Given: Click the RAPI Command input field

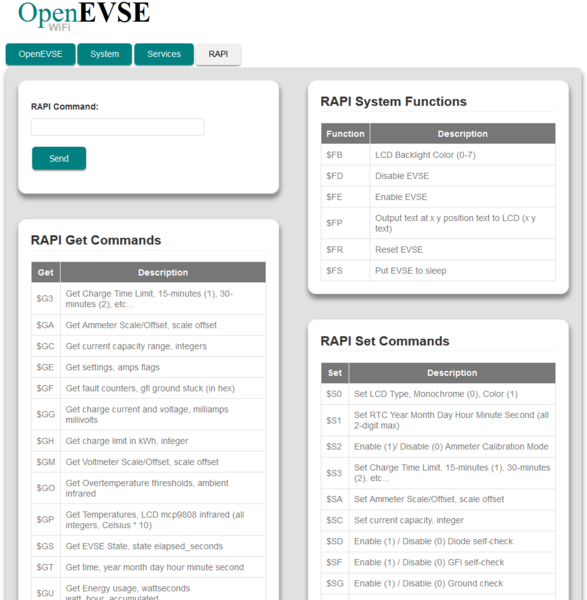Looking at the screenshot, I should point(117,127).
